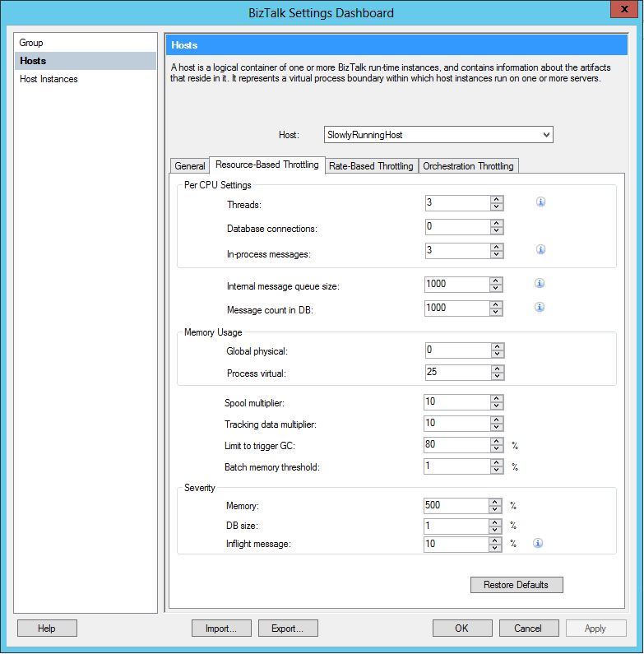Viewport: 644px width, 654px height.
Task: Close the BizTalk Settings Dashboard window
Action: coord(624,9)
